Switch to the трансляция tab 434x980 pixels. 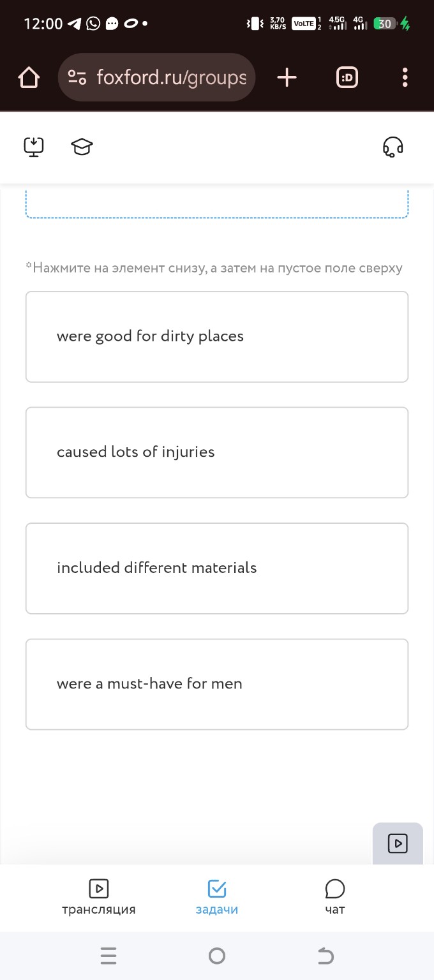[x=99, y=896]
